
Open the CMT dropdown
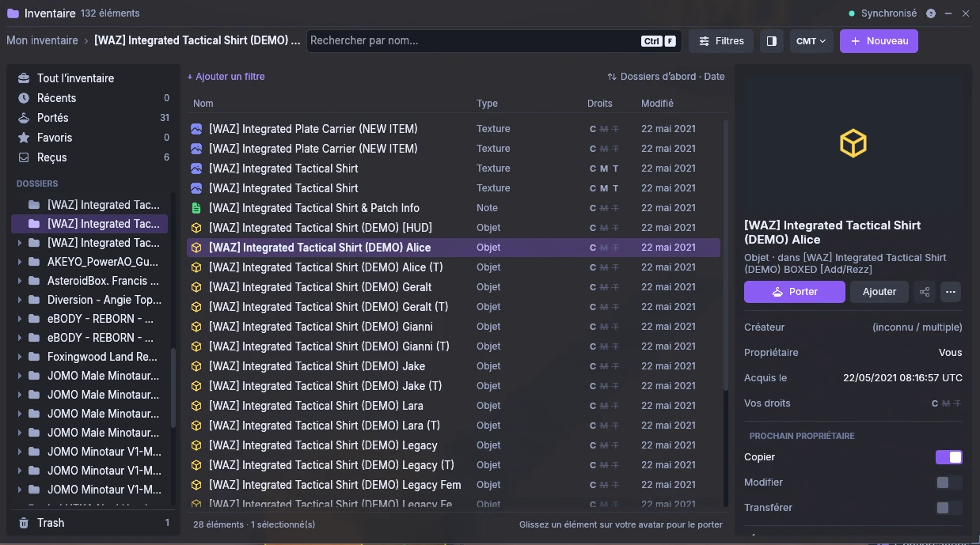click(811, 41)
